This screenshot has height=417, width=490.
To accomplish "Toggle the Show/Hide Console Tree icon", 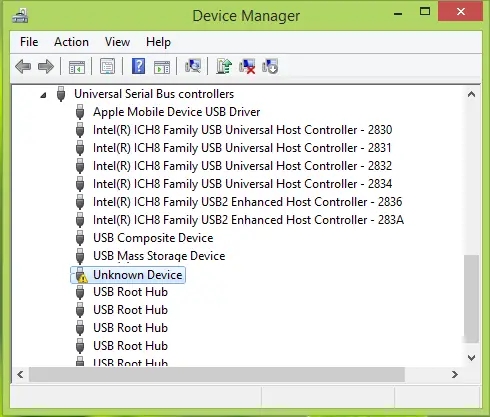I will coord(77,66).
